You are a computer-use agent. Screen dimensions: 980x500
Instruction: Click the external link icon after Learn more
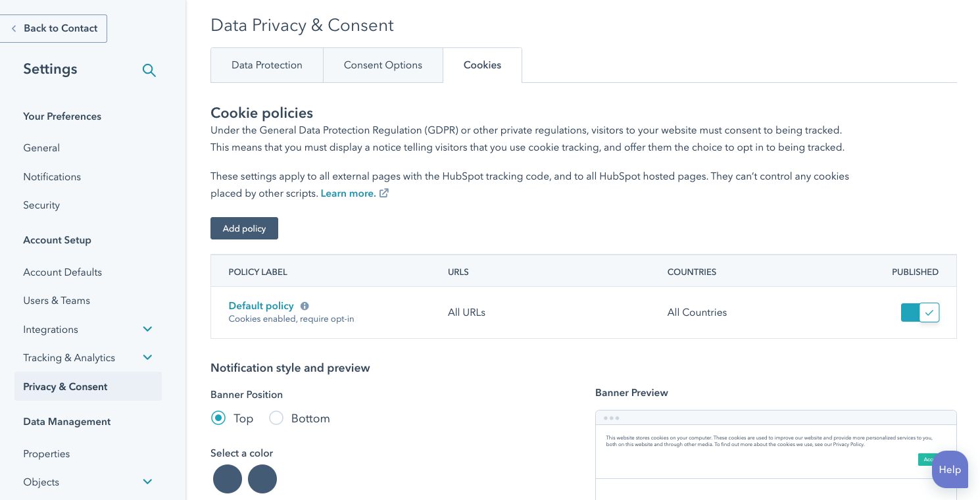[x=384, y=193]
